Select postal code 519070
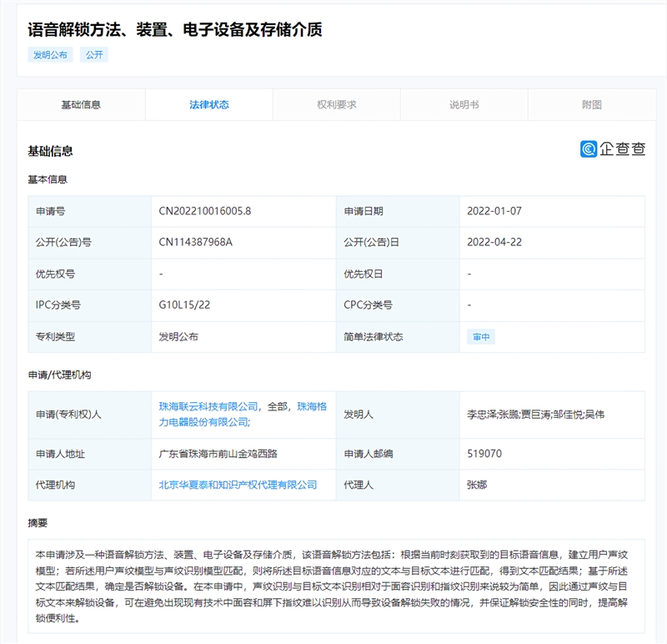The height and width of the screenshot is (644, 667). [484, 454]
